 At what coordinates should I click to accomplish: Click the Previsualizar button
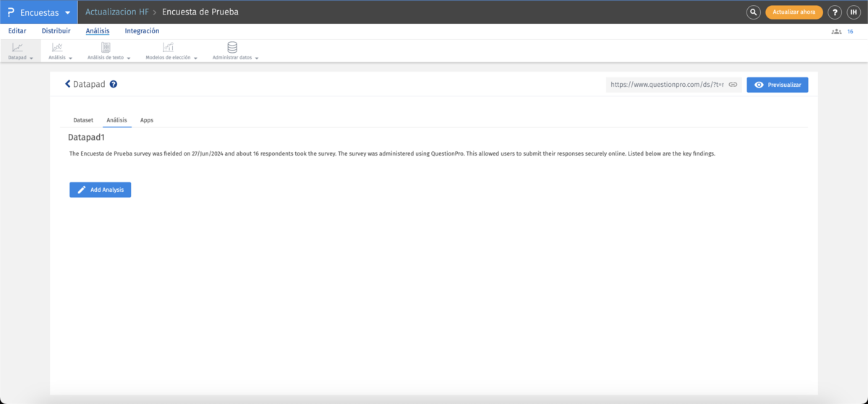coord(778,85)
